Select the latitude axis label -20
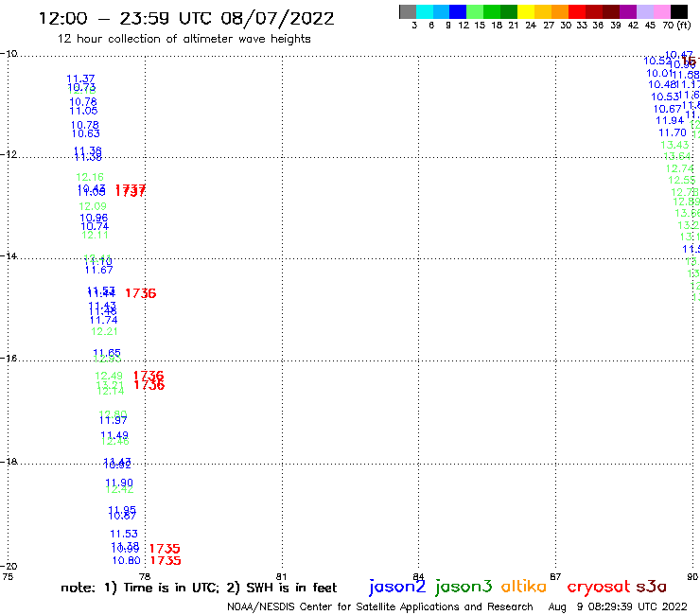This screenshot has height=615, width=700. [9, 567]
